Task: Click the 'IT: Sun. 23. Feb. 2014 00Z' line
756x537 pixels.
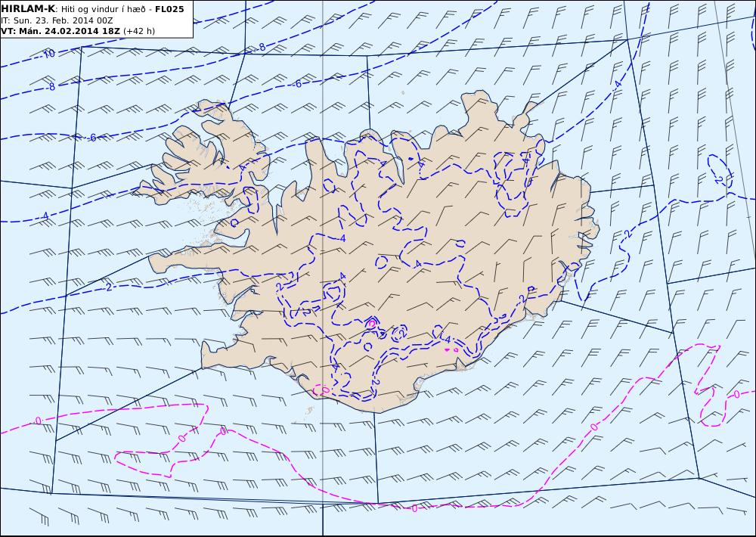Action: (57, 20)
